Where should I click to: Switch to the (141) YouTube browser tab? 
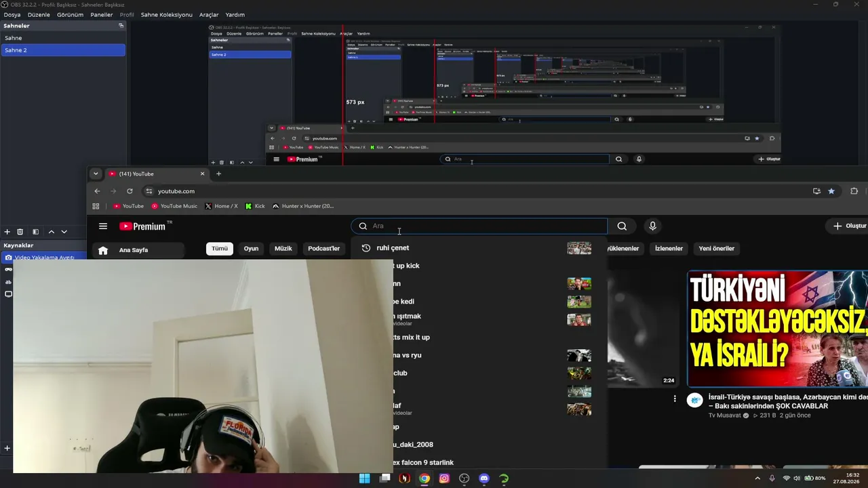tap(156, 174)
